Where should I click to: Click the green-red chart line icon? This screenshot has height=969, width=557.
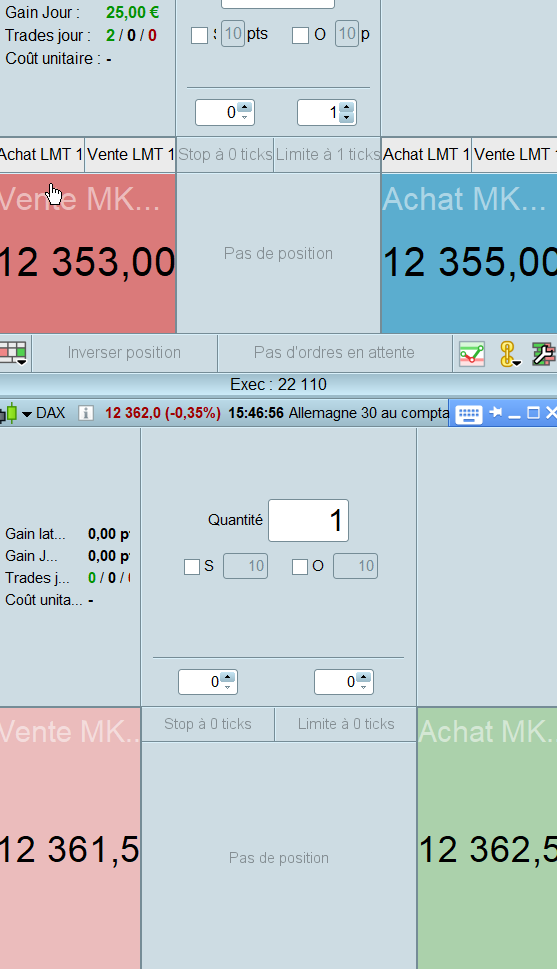(472, 353)
